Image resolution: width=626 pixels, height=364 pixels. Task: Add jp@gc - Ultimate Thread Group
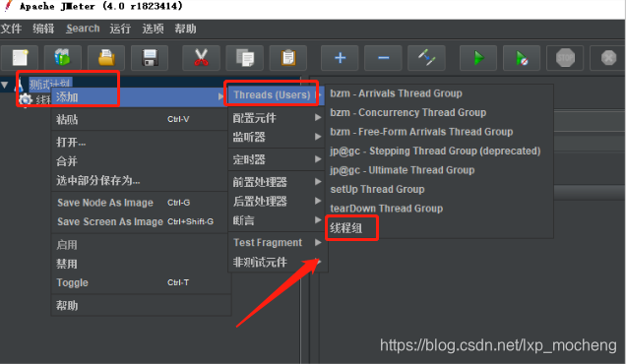tap(439, 170)
